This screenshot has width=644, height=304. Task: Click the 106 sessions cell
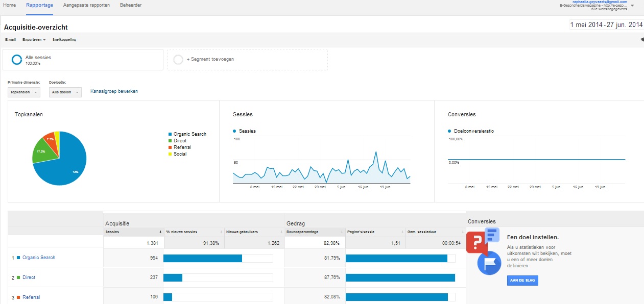point(153,297)
